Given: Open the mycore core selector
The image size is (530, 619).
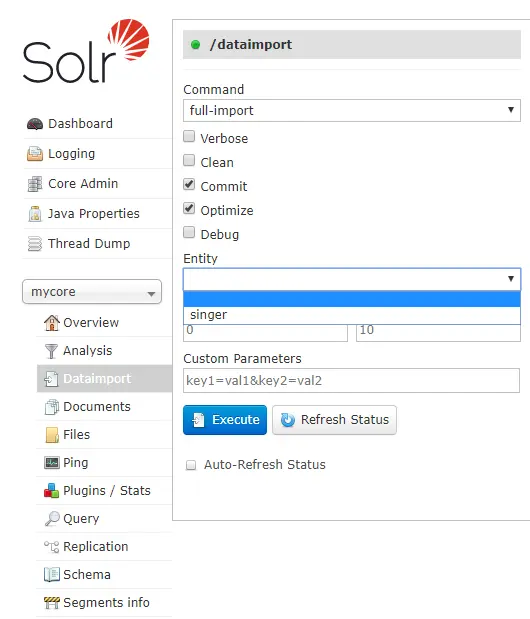Looking at the screenshot, I should point(92,292).
